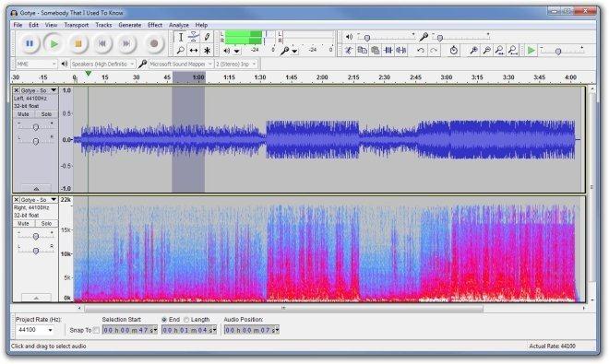Select the Length radio button
This screenshot has height=364, width=609.
point(186,320)
